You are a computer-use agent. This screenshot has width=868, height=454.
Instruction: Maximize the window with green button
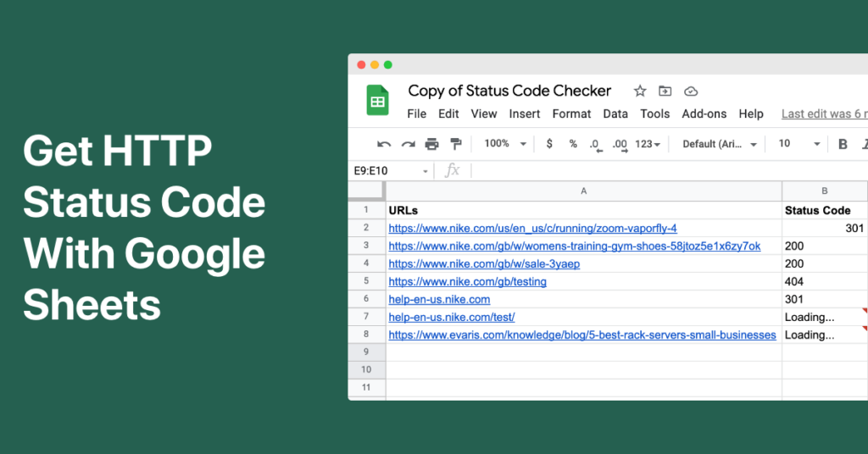point(388,64)
